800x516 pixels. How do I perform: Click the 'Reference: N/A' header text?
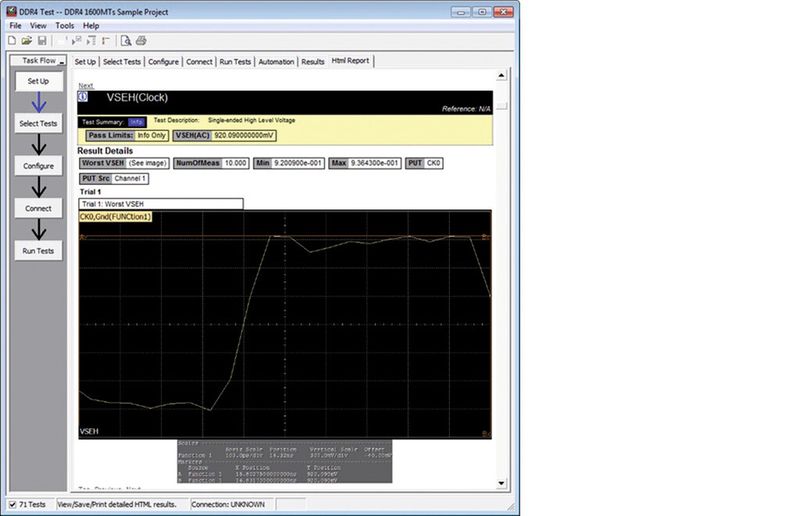click(x=466, y=109)
